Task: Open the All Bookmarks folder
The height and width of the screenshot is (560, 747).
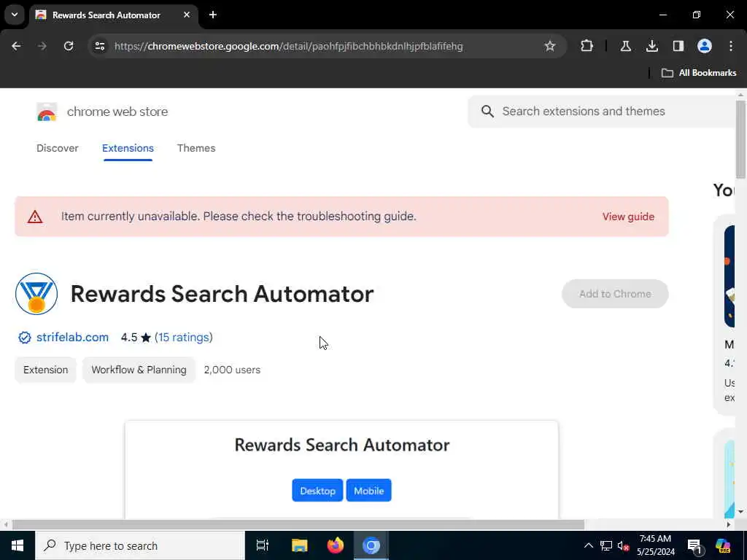Action: click(x=699, y=73)
